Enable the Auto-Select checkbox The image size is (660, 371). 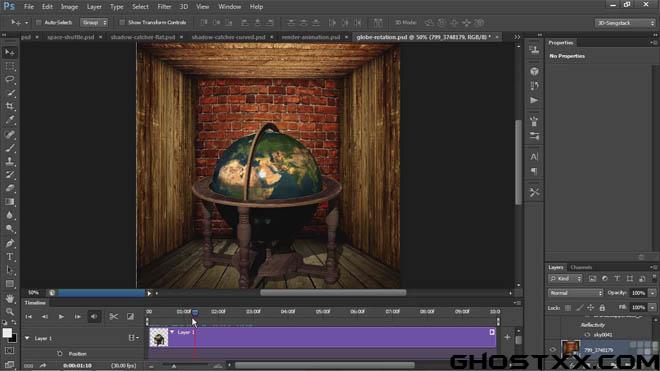coord(39,22)
